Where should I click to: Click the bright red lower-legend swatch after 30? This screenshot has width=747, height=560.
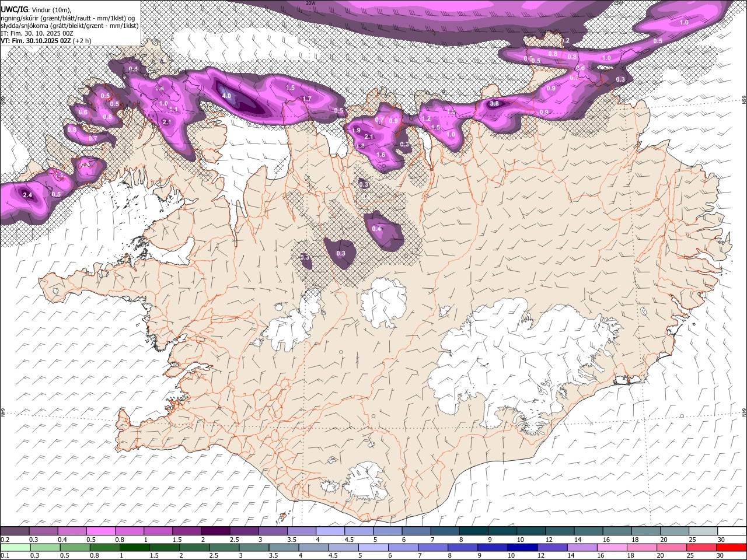tap(732, 547)
